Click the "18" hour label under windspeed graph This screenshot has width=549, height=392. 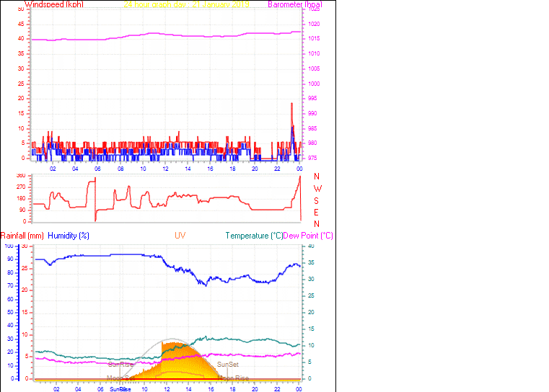232,169
